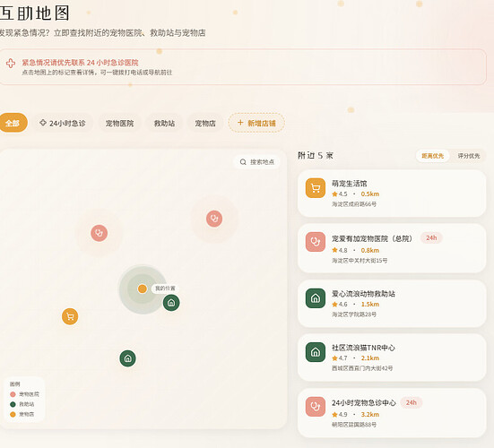Select the house map marker nearest the legend
Image resolution: width=494 pixels, height=448 pixels.
click(127, 358)
